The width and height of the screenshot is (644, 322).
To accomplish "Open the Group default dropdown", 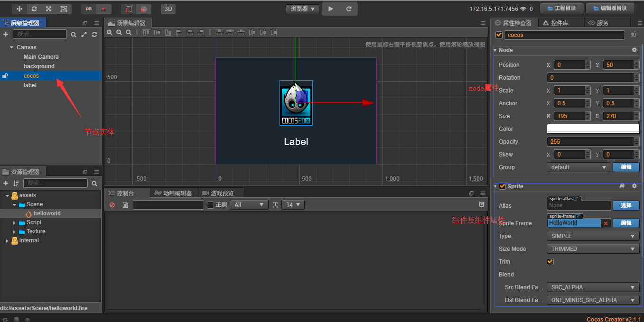I will click(x=579, y=167).
